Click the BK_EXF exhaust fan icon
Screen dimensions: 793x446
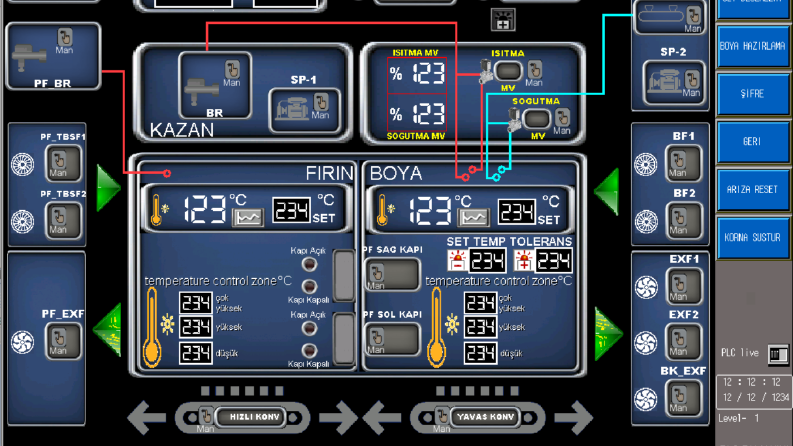pos(646,399)
